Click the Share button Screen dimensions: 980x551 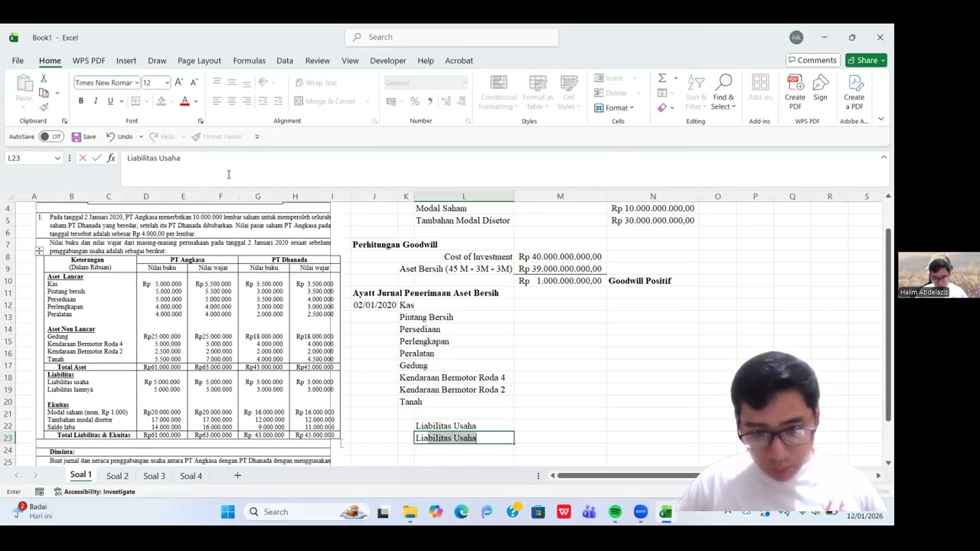click(x=866, y=60)
